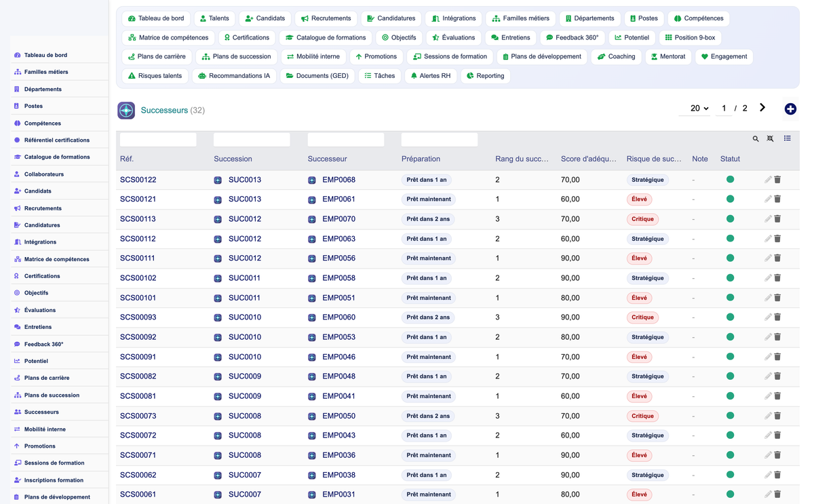This screenshot has width=814, height=504.
Task: Open Inscriptions formation in sidebar
Action: 54,480
